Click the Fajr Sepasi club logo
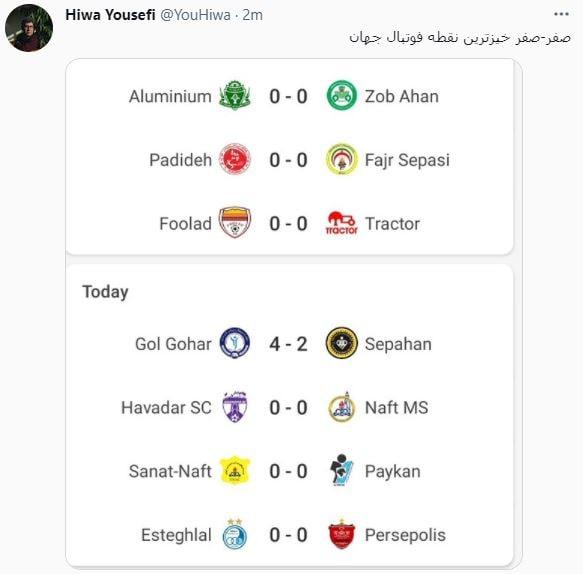Image resolution: width=583 pixels, height=574 pixels. click(x=341, y=159)
